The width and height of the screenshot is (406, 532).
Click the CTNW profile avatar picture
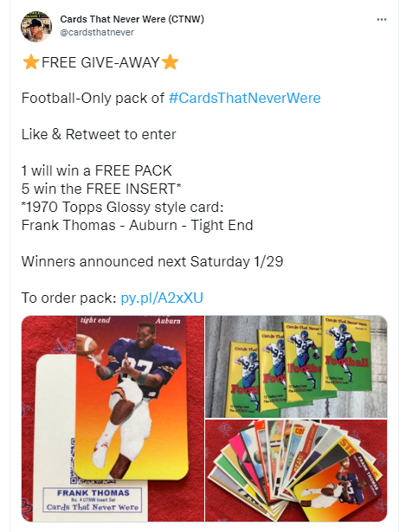click(x=36, y=26)
